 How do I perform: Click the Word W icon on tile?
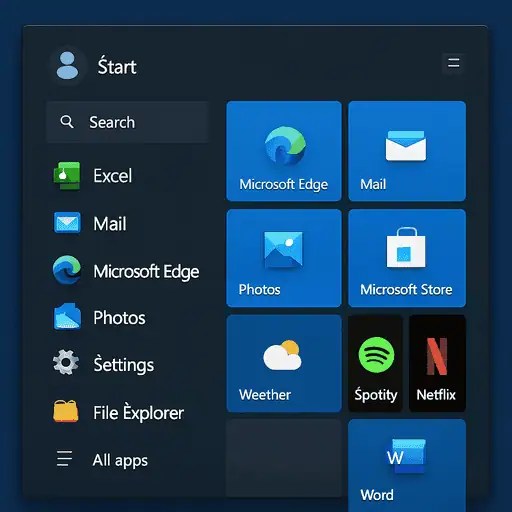(x=406, y=456)
